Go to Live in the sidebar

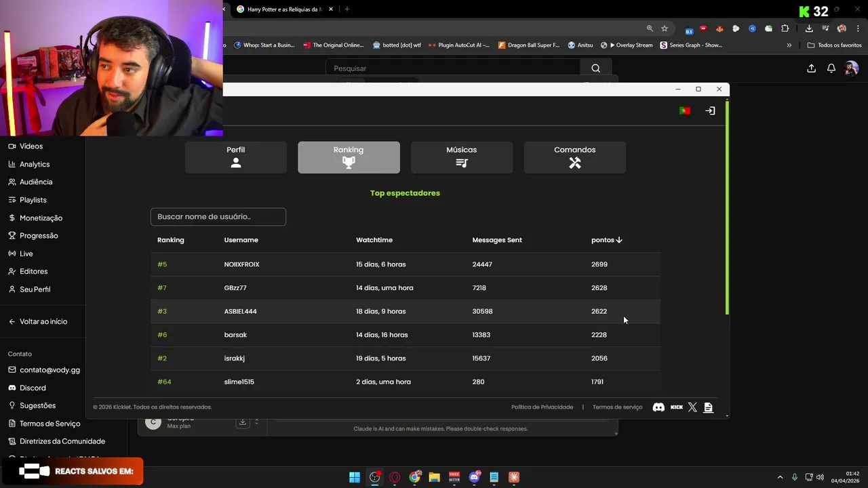point(26,253)
